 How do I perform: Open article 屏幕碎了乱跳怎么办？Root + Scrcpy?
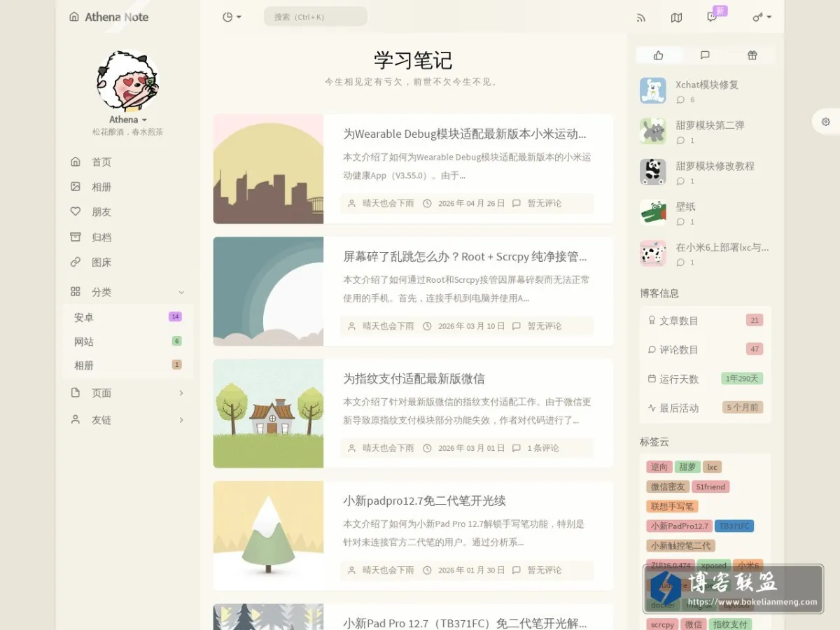465,256
